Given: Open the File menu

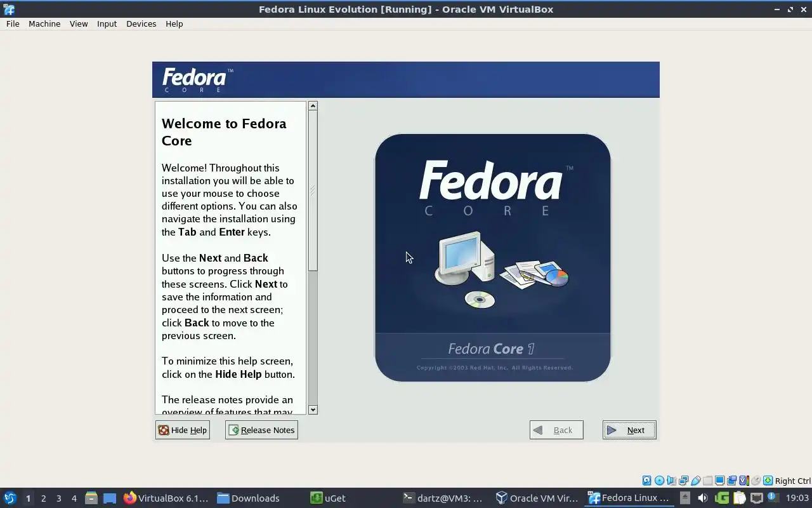Looking at the screenshot, I should (x=13, y=23).
